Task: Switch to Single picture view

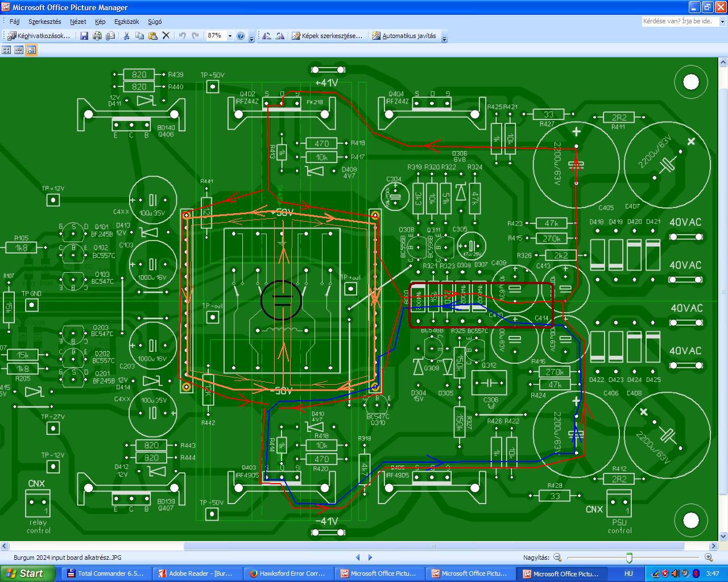Action: [31, 50]
